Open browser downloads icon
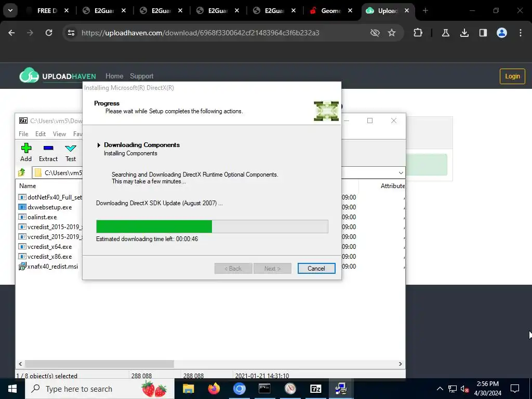 click(464, 33)
